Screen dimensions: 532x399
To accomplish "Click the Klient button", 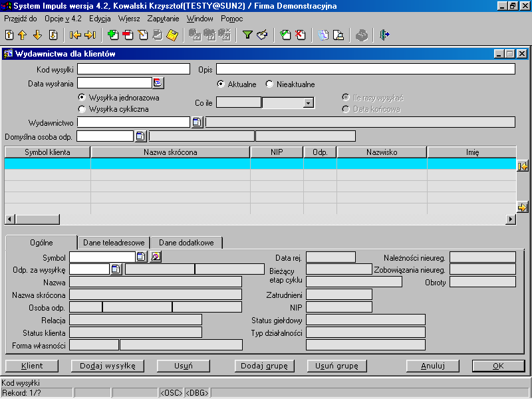I will [32, 366].
